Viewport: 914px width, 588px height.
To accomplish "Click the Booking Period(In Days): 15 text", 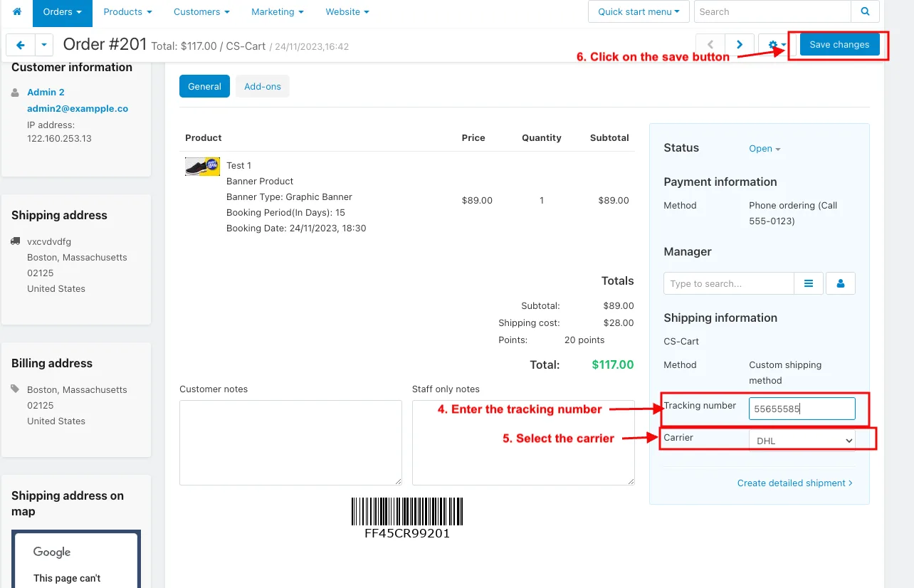I will pos(285,212).
